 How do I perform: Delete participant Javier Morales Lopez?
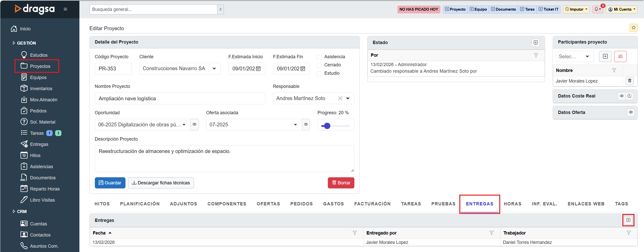click(x=630, y=81)
